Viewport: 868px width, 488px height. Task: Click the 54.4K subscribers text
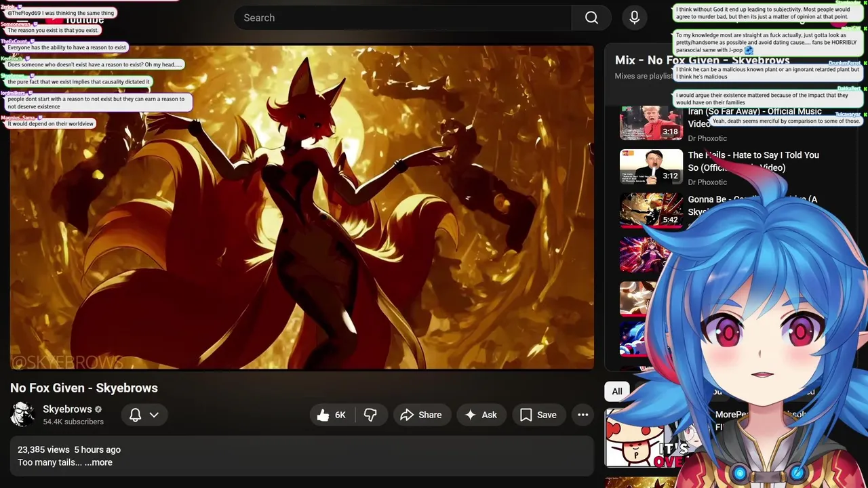click(73, 422)
